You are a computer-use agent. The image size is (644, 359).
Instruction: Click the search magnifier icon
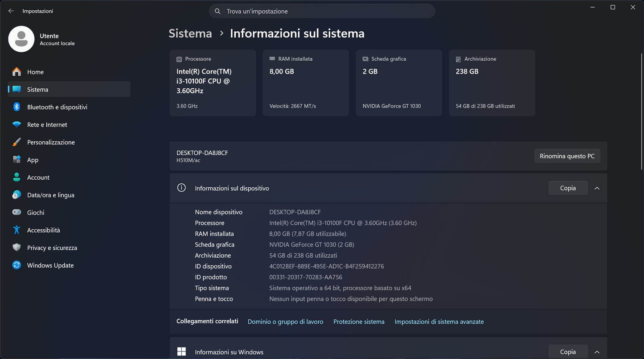coord(217,11)
